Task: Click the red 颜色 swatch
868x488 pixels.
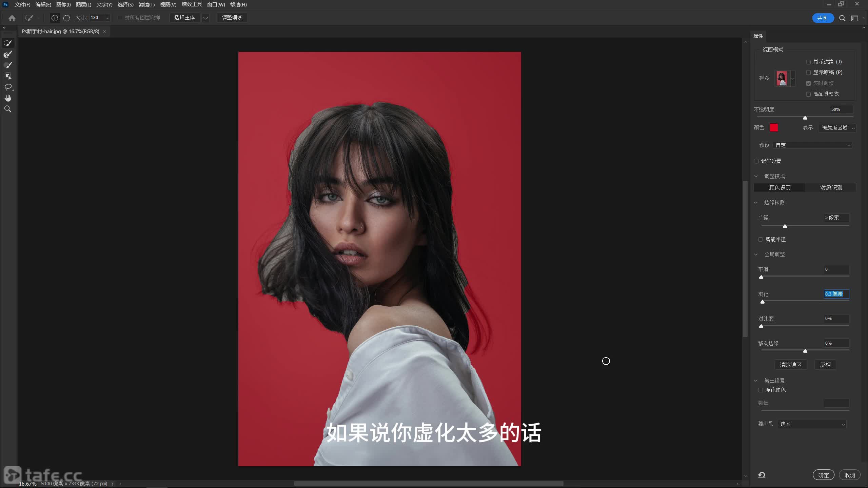Action: click(x=774, y=128)
